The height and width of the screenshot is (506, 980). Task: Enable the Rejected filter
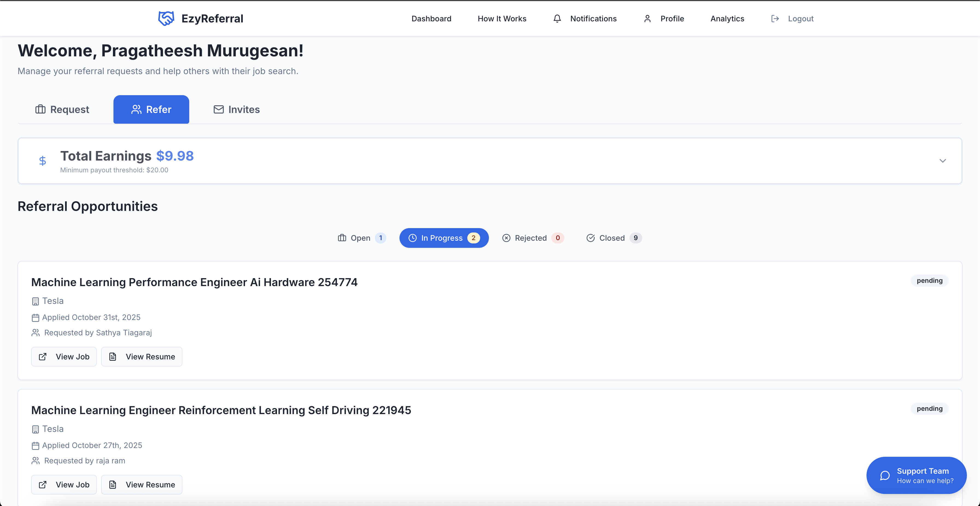532,238
